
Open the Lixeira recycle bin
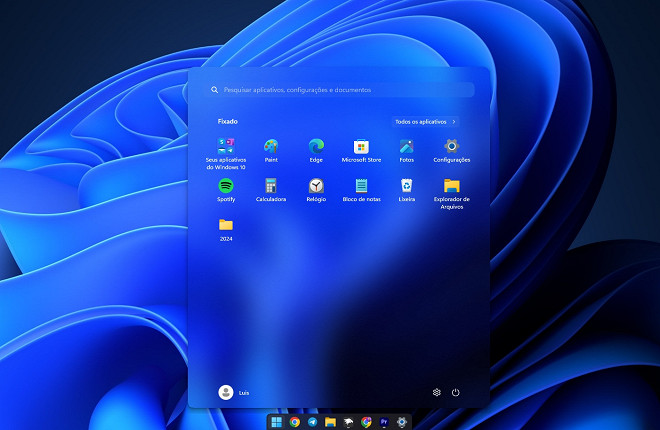[x=407, y=190]
